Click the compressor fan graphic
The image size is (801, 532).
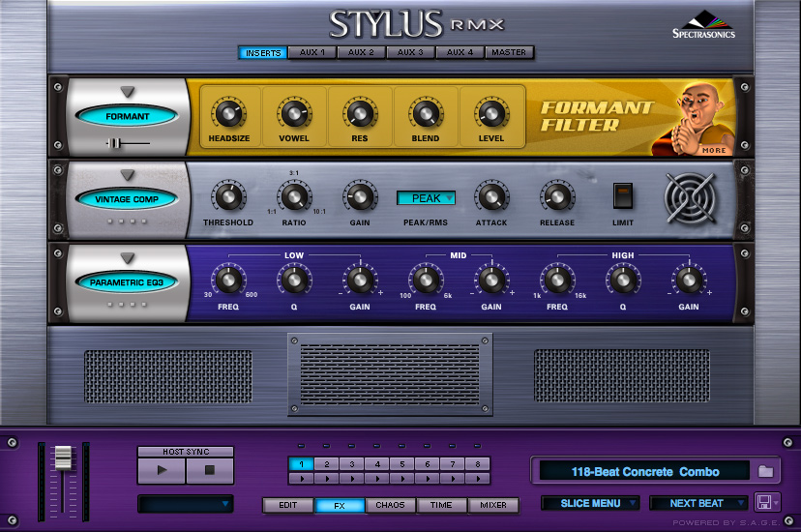coord(689,198)
